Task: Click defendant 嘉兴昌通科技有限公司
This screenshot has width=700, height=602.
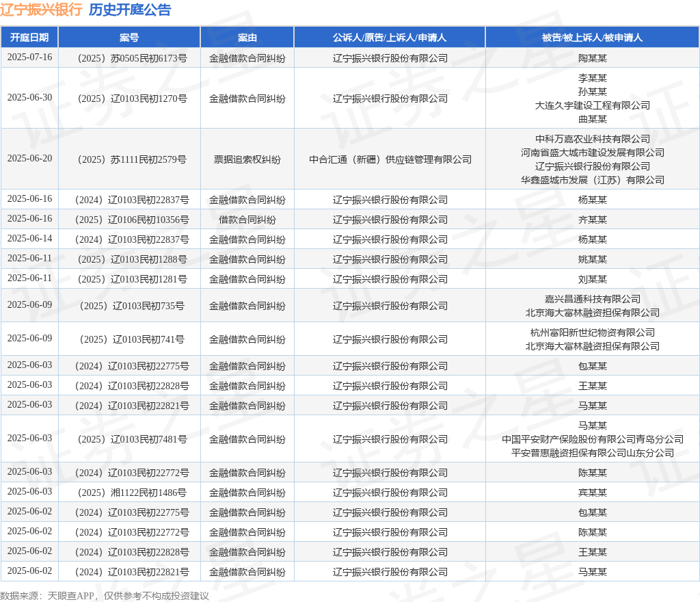Action: pyautogui.click(x=593, y=299)
